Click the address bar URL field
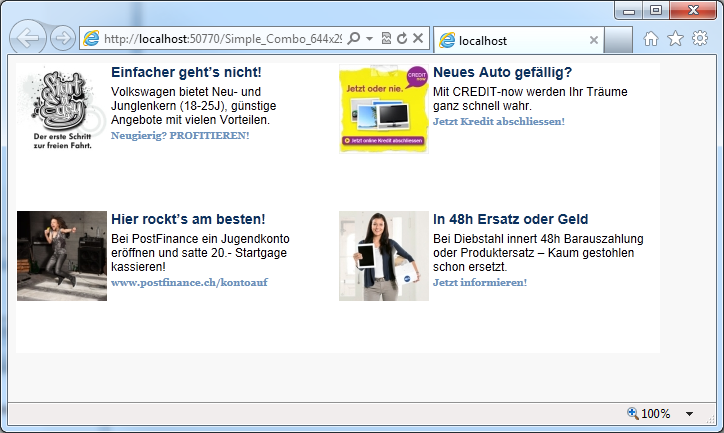 [223, 39]
